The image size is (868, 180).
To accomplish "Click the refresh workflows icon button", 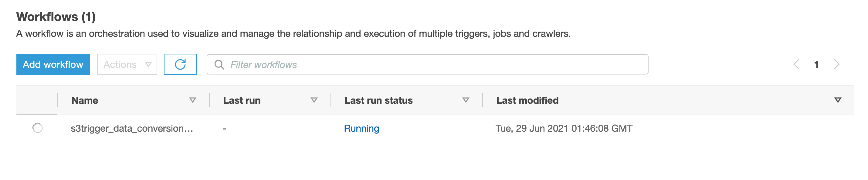I will (180, 64).
